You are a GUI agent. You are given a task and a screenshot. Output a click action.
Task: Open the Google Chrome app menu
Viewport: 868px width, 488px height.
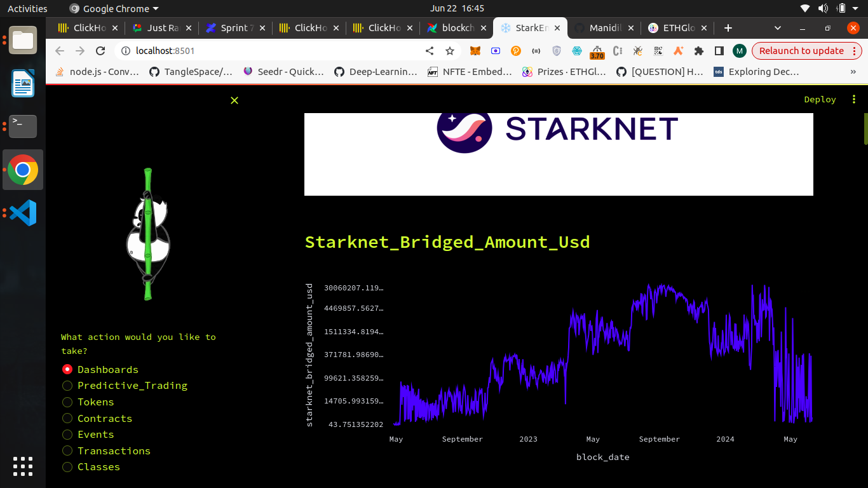[x=114, y=8]
